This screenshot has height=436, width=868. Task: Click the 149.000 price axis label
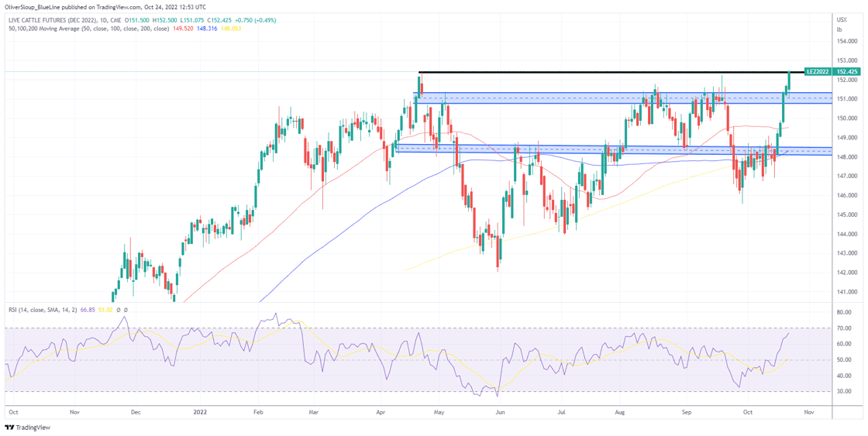pyautogui.click(x=846, y=138)
